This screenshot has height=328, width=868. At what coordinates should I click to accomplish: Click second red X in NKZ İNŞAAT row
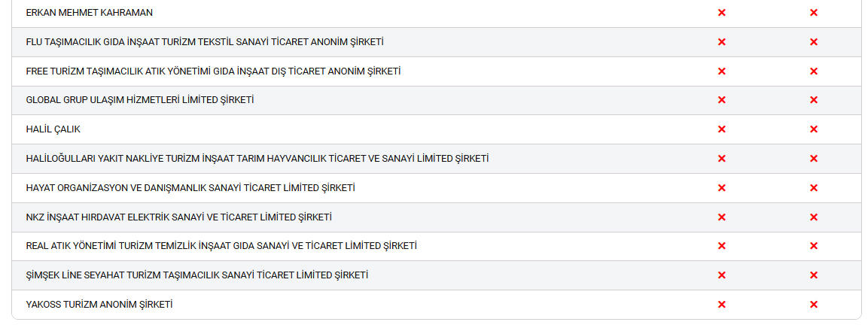[x=813, y=217]
